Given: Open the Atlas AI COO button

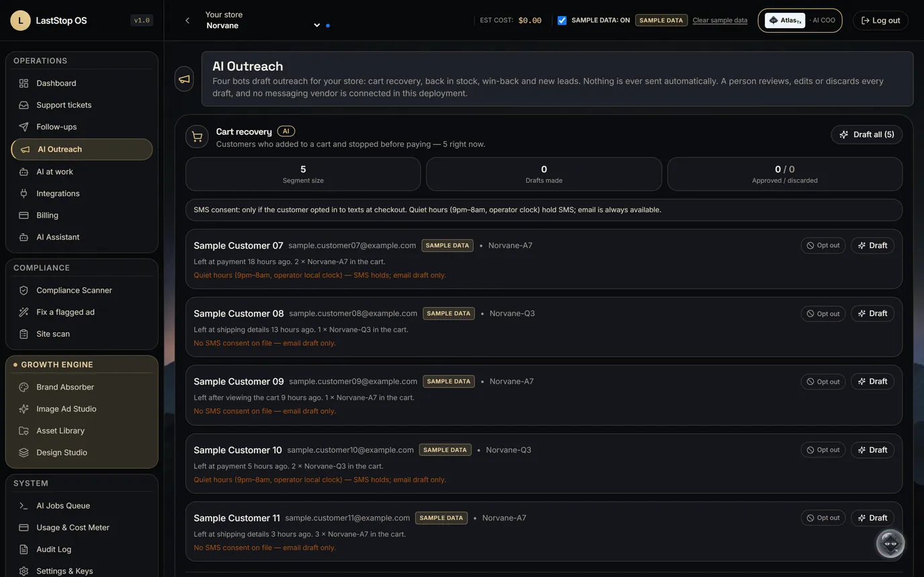Looking at the screenshot, I should pyautogui.click(x=800, y=20).
